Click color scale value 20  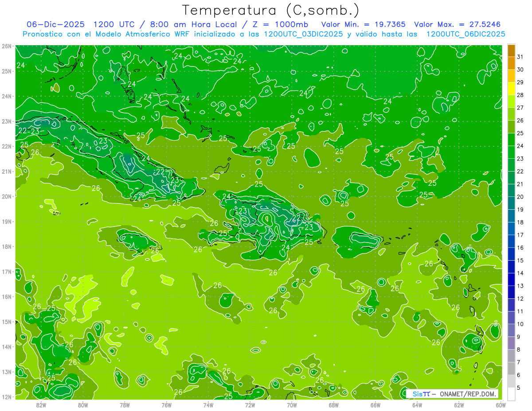[520, 197]
